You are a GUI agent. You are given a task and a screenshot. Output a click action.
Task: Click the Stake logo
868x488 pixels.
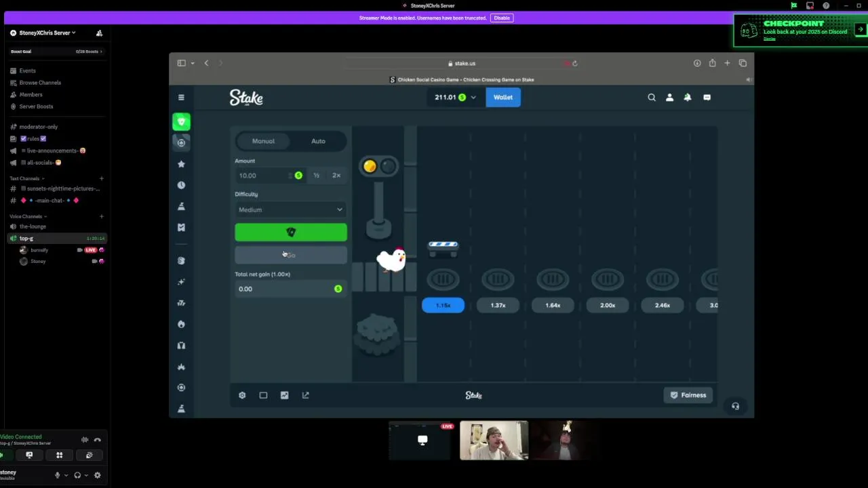click(246, 98)
